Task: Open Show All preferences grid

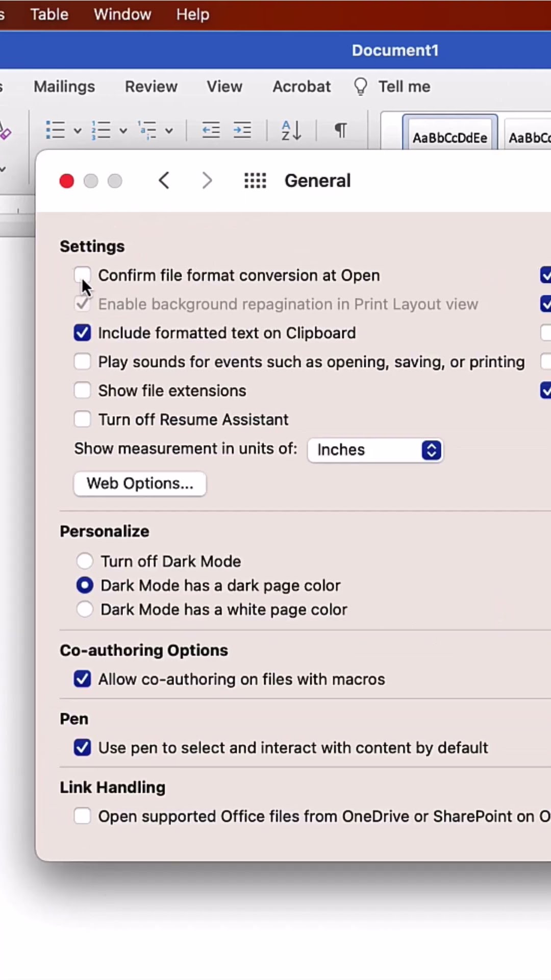Action: [x=255, y=181]
